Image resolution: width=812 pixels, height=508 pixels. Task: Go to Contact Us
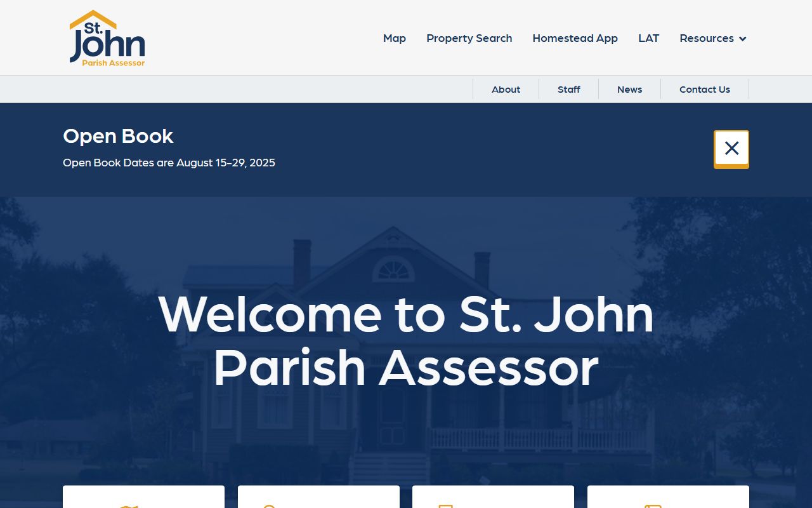705,90
